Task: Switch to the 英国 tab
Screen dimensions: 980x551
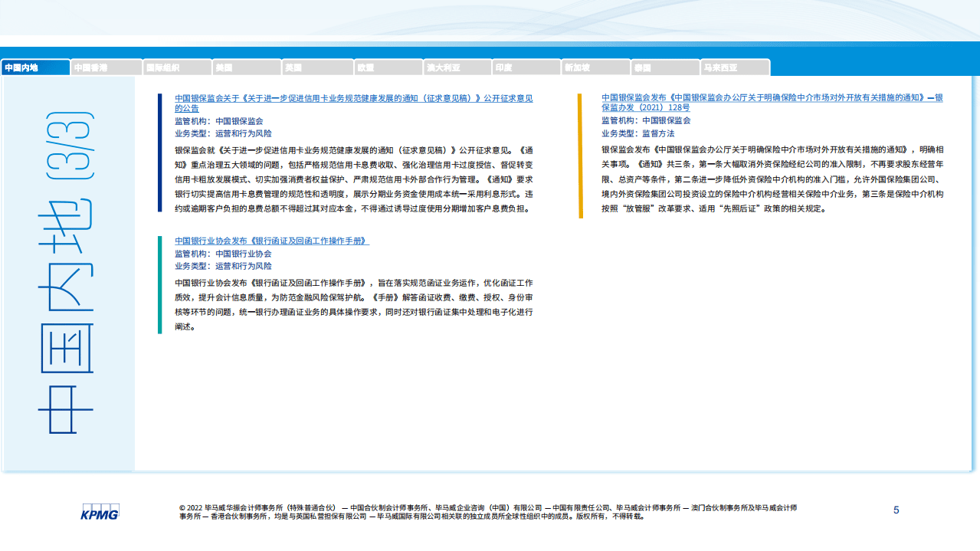Action: pos(316,67)
